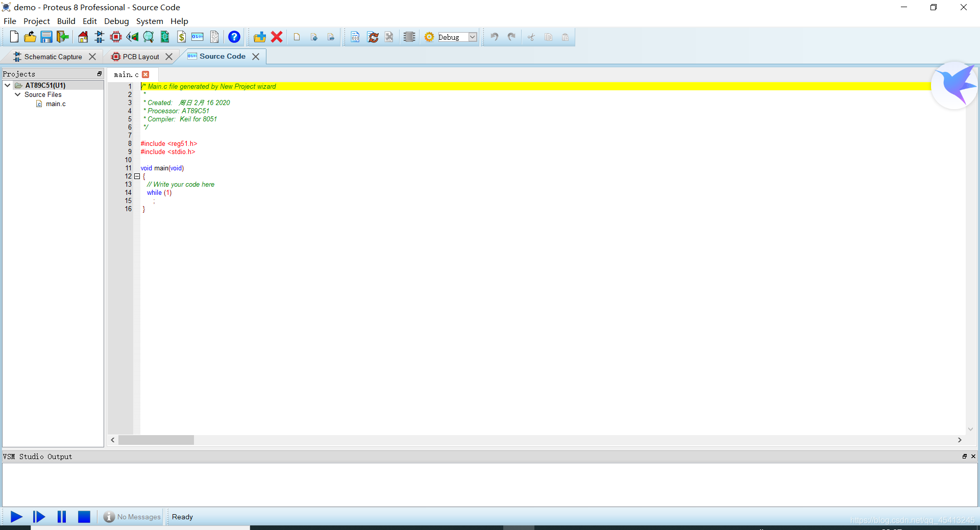Start simulation with the Play button
Screen dimensions: 980x530
point(16,517)
